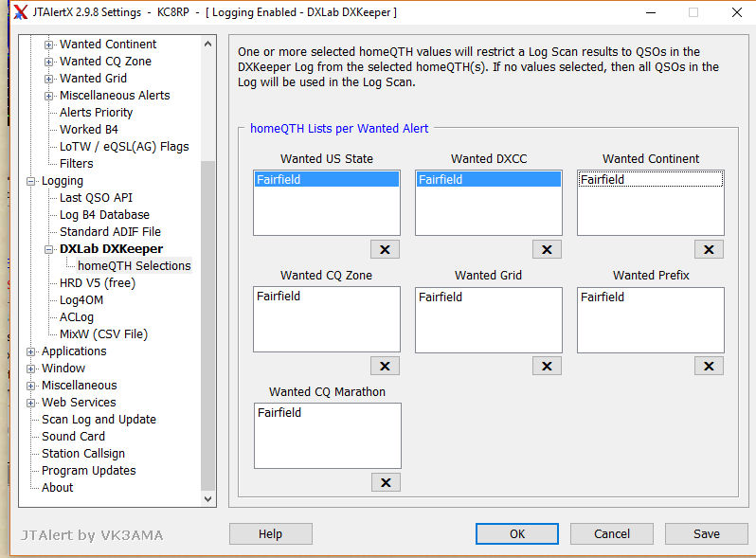Viewport: 756px width, 558px height.
Task: Select Fairfield in Wanted DXCC list
Action: [x=489, y=179]
